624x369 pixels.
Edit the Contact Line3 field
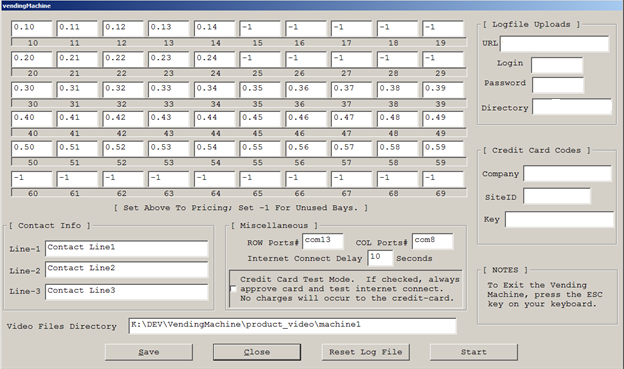coord(127,292)
